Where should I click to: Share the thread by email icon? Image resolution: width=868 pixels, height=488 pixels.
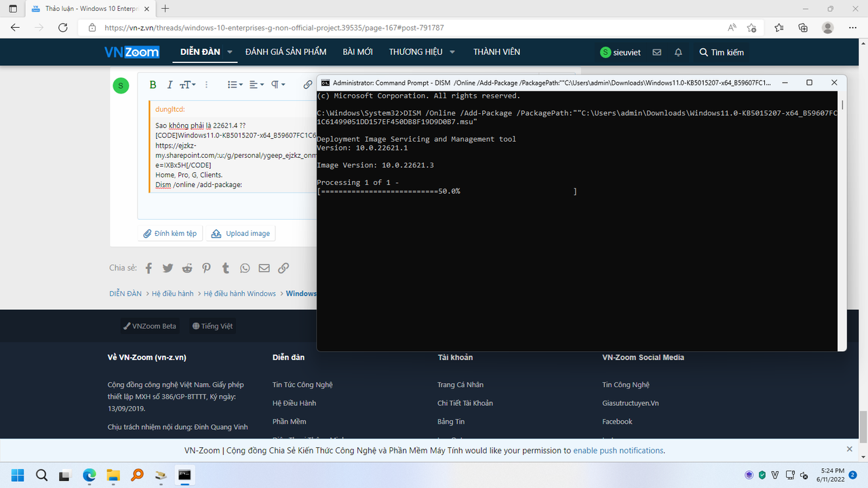tap(264, 268)
